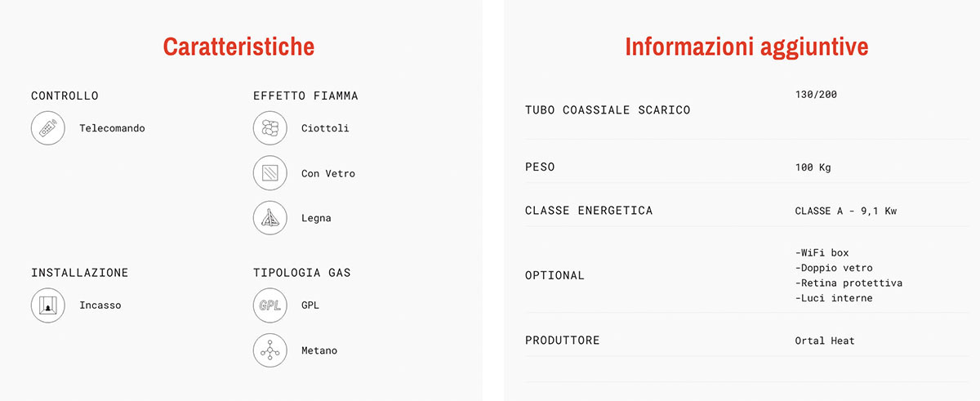Image resolution: width=980 pixels, height=401 pixels.
Task: Click the Metano gas type label
Action: coord(319,350)
